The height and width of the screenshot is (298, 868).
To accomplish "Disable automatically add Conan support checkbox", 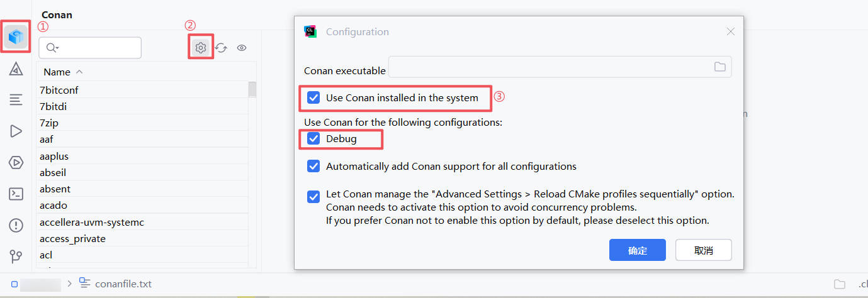I will click(x=313, y=167).
